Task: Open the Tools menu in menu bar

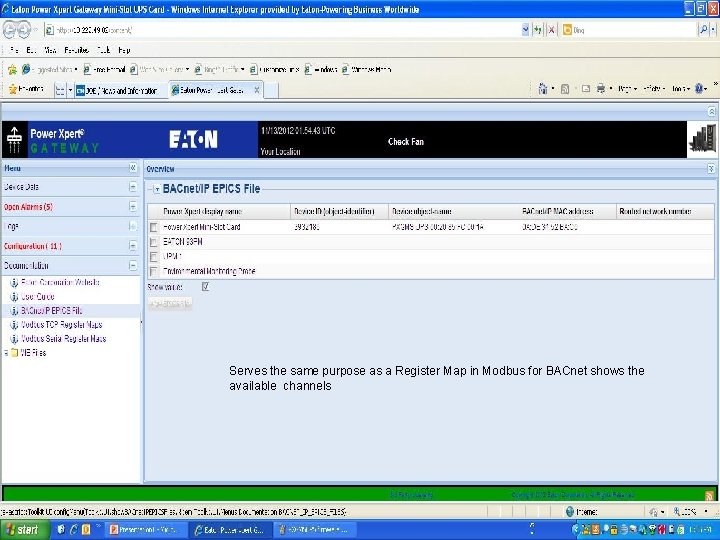Action: point(103,50)
